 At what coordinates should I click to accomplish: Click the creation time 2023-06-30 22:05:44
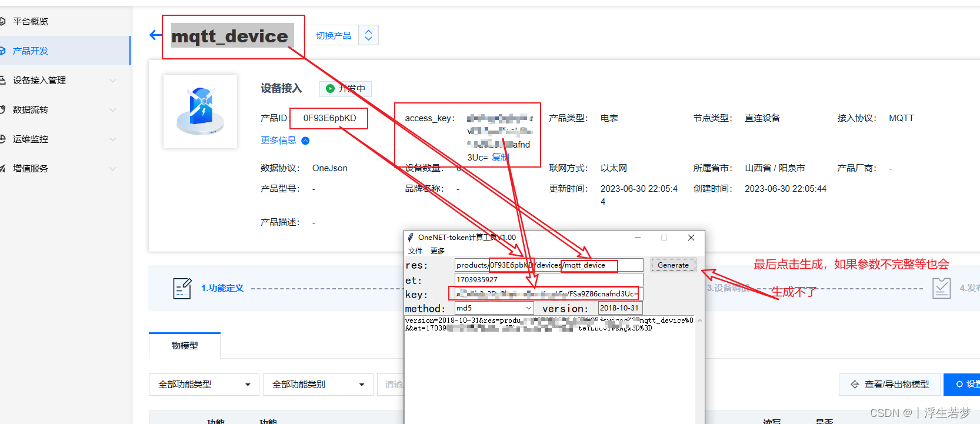tap(785, 189)
